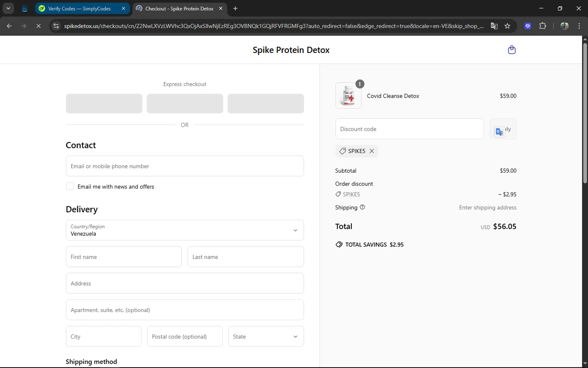The width and height of the screenshot is (588, 368).
Task: Open the Extensions puzzle icon
Action: point(543,26)
